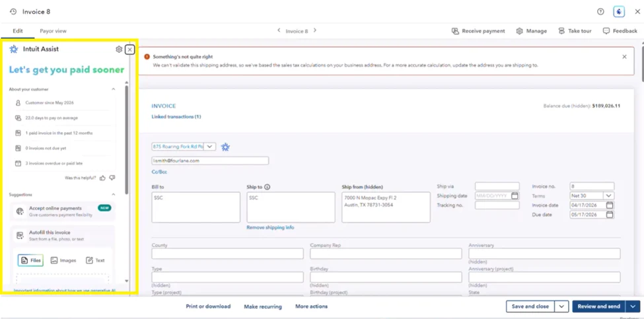Viewport: 644px width, 319px height.
Task: Open Accept online payments suggestion
Action: click(x=63, y=211)
